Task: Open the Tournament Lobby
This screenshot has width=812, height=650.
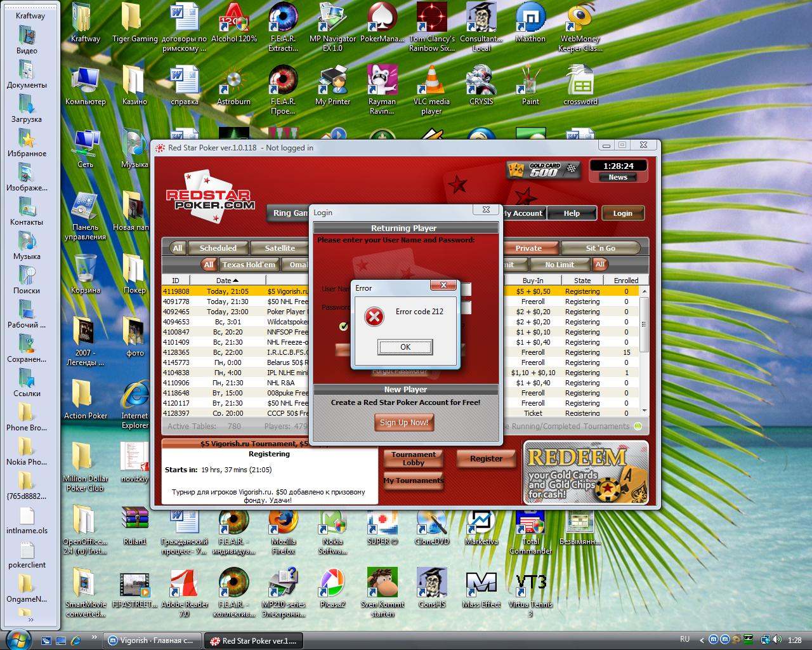Action: coord(413,458)
